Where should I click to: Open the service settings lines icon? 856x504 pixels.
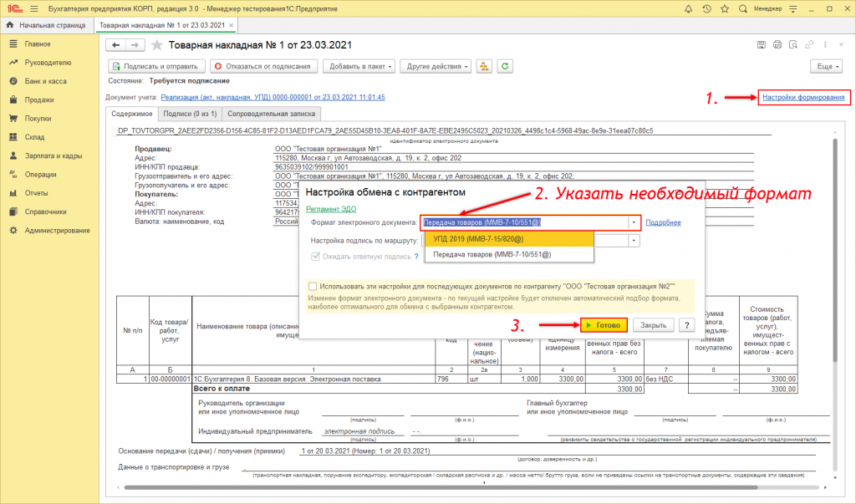point(793,8)
